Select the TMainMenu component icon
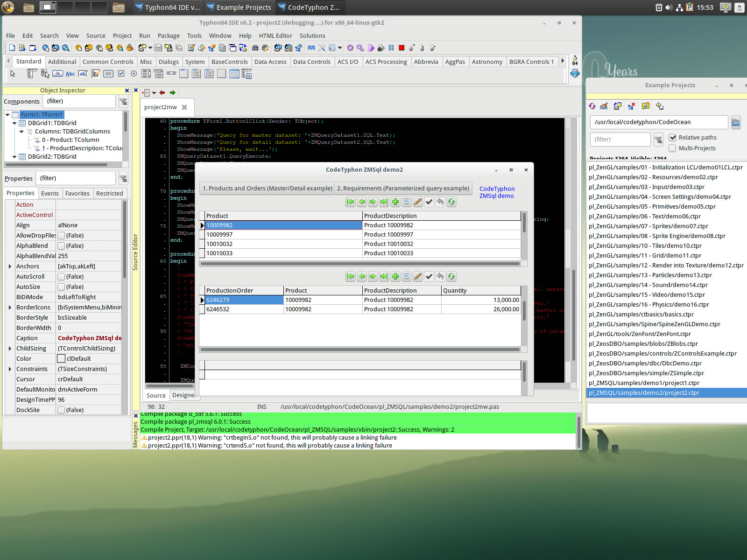The image size is (747, 560). 32,74
